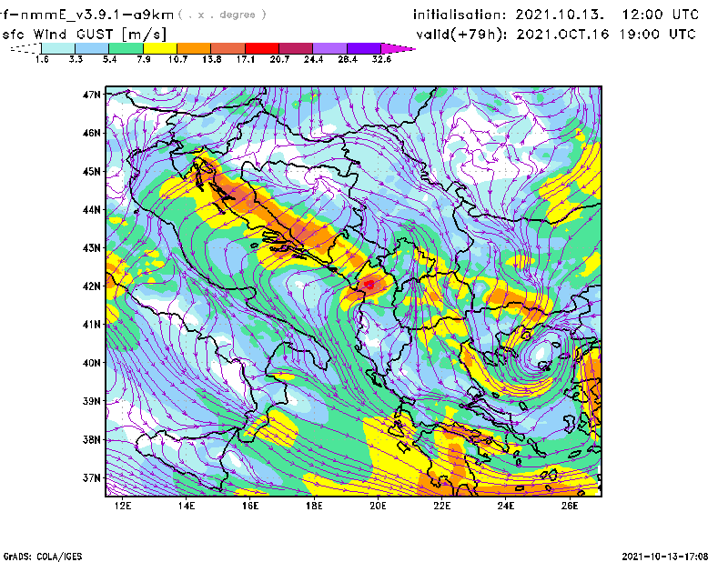Screen dimensions: 728x562
Task: Click the 'GrADS: COLA/IGES' credit text
Action: [x=43, y=557]
